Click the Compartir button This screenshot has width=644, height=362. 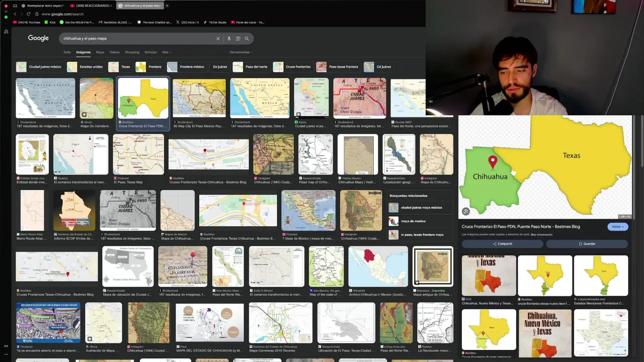[x=503, y=244]
